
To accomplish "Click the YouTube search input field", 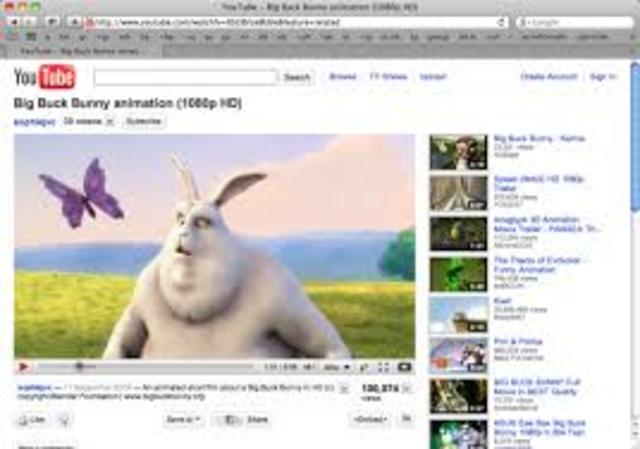I will point(185,77).
